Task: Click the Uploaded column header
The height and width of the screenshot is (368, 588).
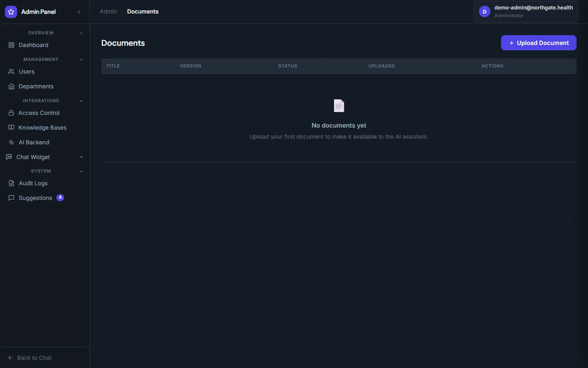Action: [381, 66]
